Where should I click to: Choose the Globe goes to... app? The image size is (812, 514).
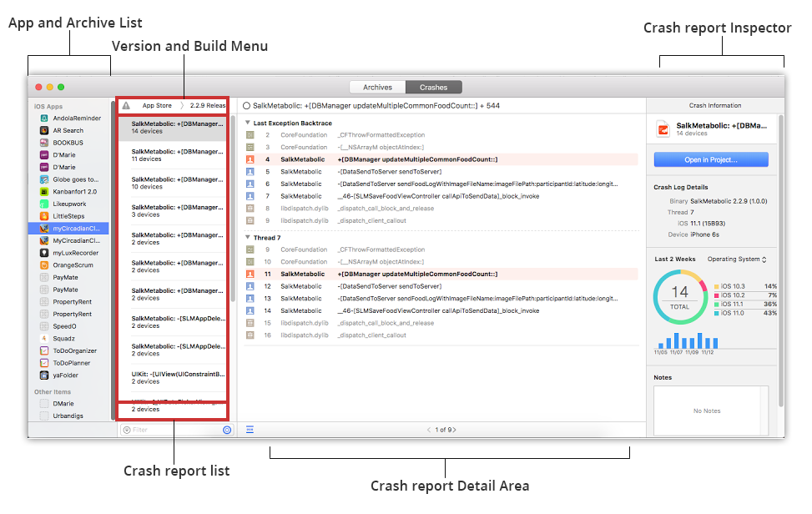[69, 179]
